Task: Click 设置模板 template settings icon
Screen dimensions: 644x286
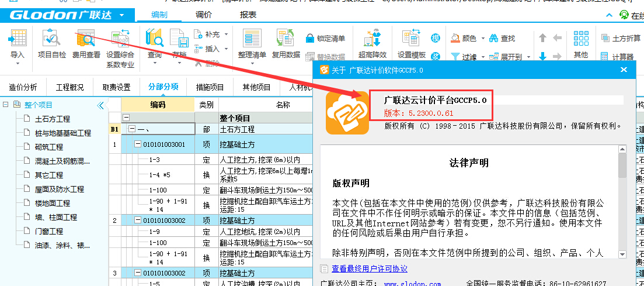Action: click(411, 39)
